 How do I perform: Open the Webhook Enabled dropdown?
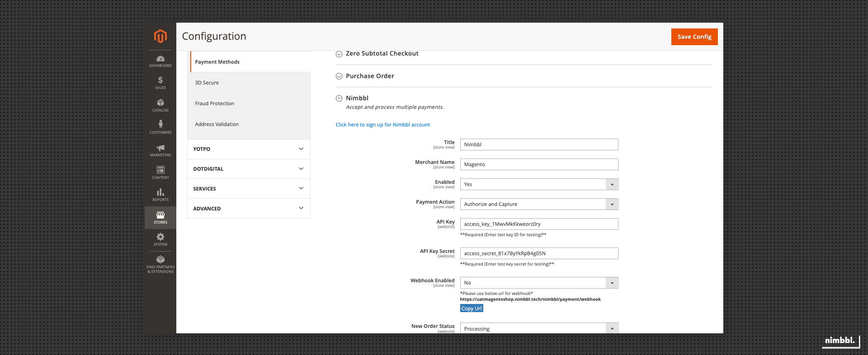(539, 283)
